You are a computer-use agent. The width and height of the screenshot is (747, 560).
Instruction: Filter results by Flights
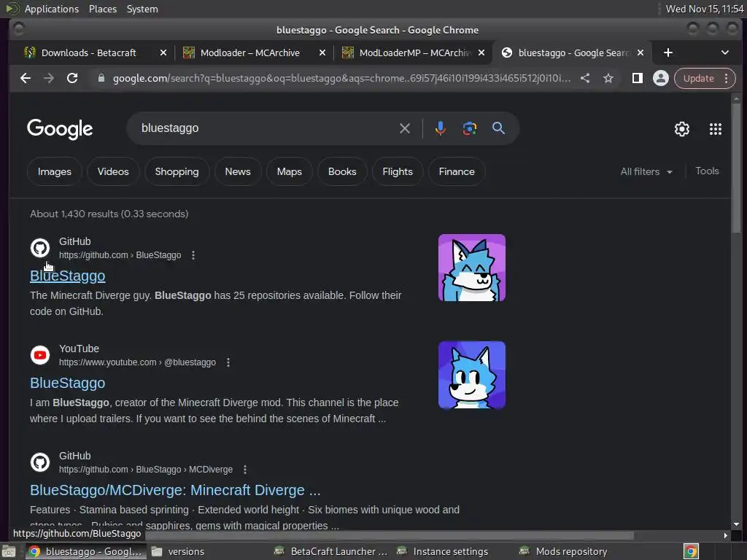(x=398, y=171)
